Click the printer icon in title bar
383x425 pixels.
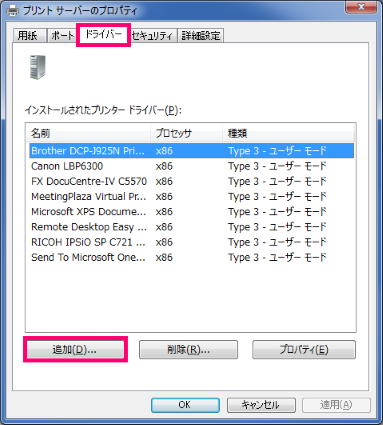point(13,10)
